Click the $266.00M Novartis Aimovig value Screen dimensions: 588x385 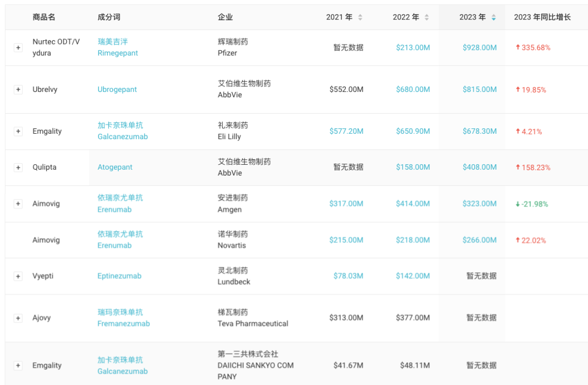[x=480, y=240]
